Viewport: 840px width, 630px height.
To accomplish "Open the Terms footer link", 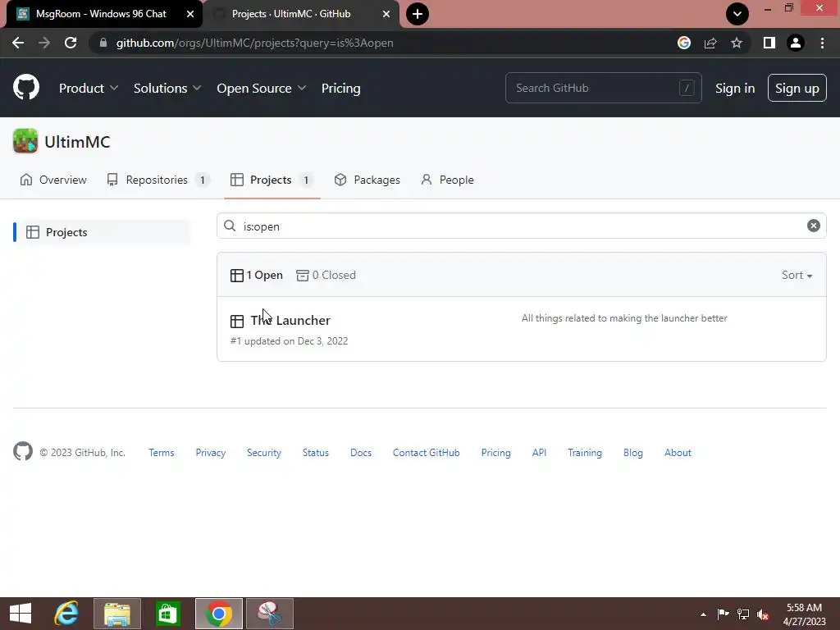I will point(162,452).
